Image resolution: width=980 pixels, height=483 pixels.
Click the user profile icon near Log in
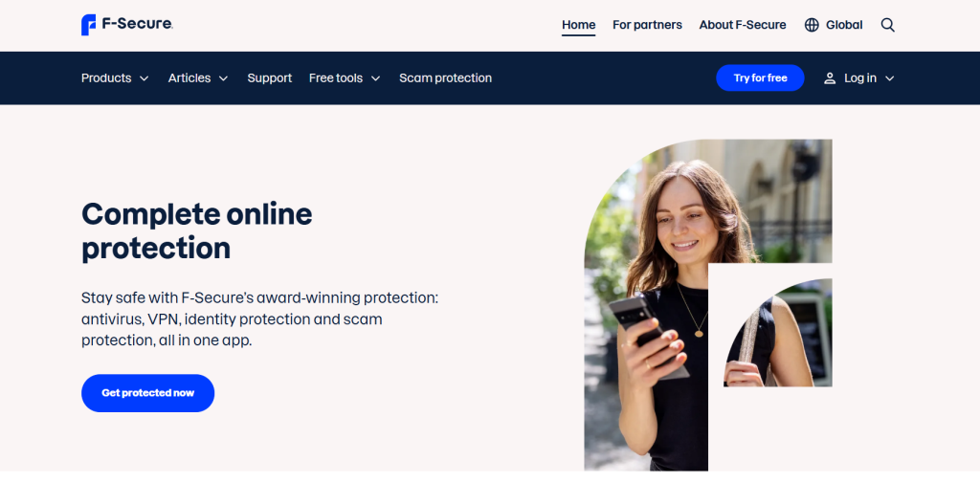tap(830, 78)
